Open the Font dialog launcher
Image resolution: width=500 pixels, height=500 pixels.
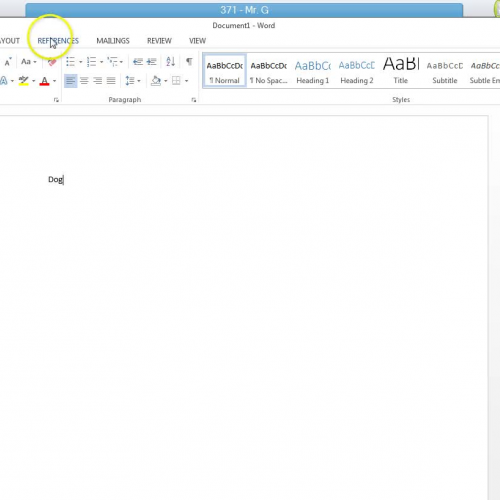point(56,100)
